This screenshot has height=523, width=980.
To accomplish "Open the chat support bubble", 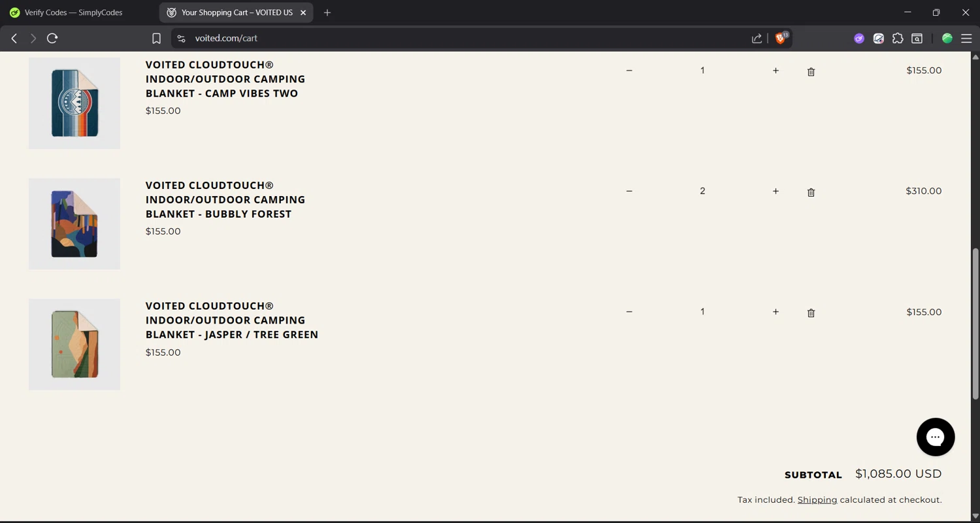I will (936, 437).
